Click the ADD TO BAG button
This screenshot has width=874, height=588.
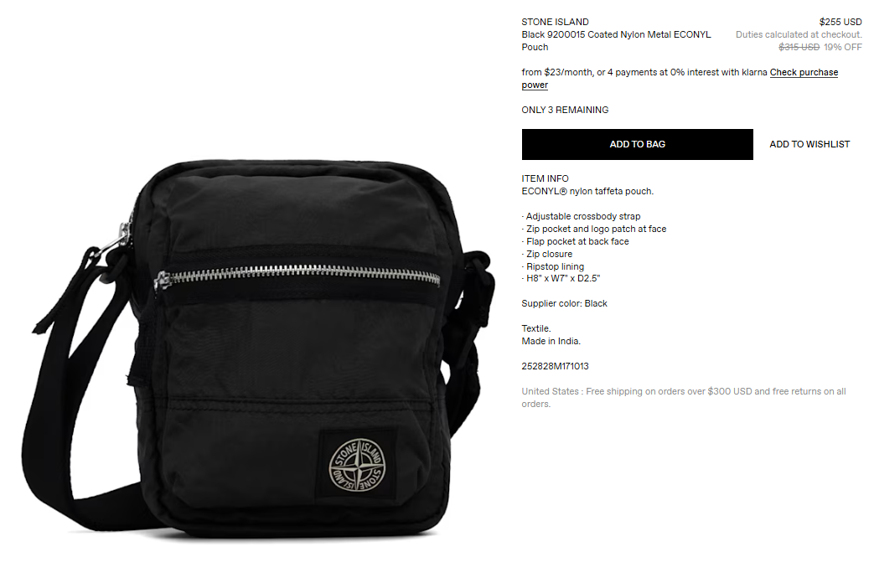(637, 144)
